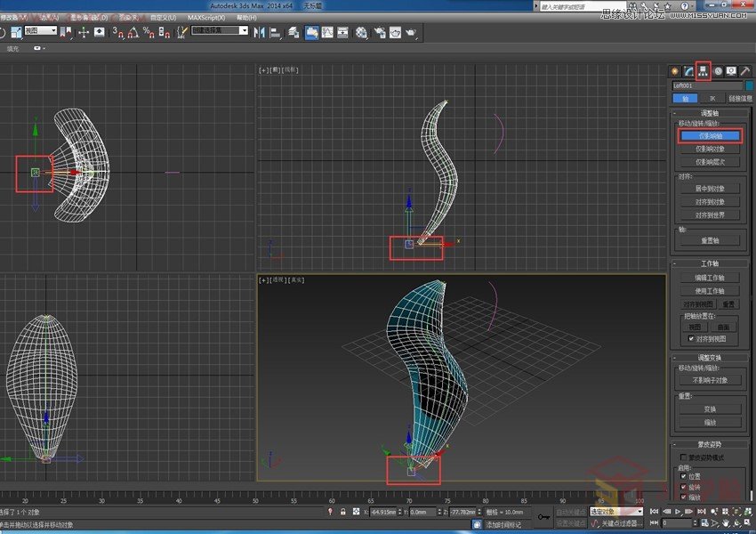Open the 选定对象 key filter dropdown

[616, 512]
